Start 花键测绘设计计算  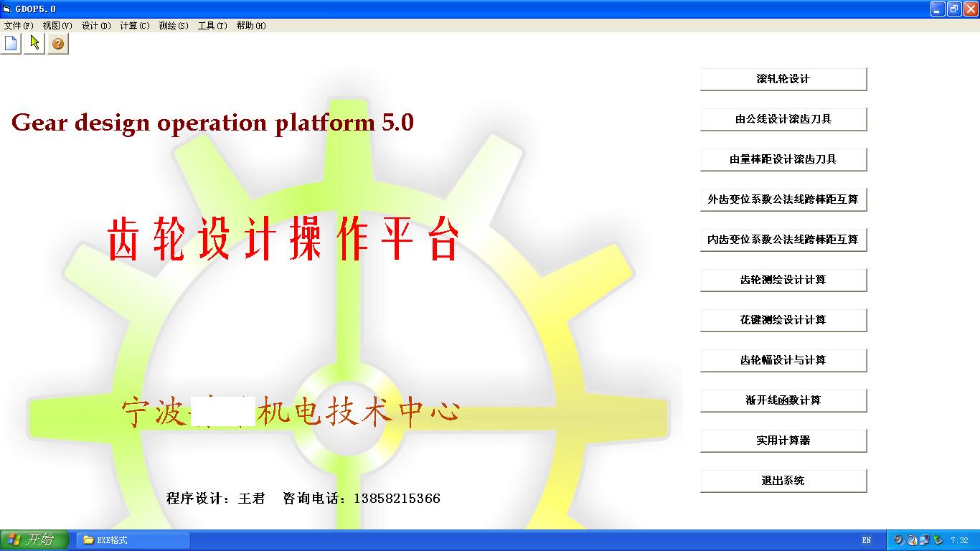pyautogui.click(x=783, y=320)
